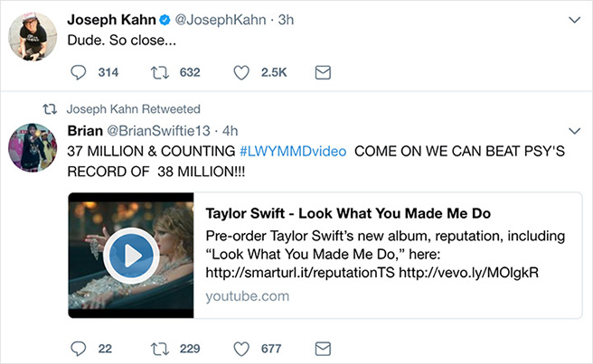
Task: Reply to Joseph Kahn's tweet
Action: tap(78, 72)
